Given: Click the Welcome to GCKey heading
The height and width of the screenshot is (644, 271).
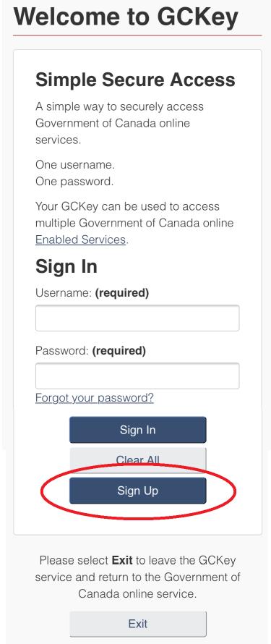Looking at the screenshot, I should (x=126, y=17).
